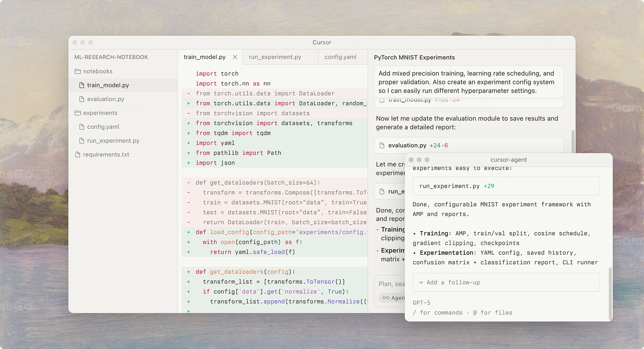Click the config.yaml file icon in sidebar
Image resolution: width=644 pixels, height=349 pixels.
(x=82, y=127)
